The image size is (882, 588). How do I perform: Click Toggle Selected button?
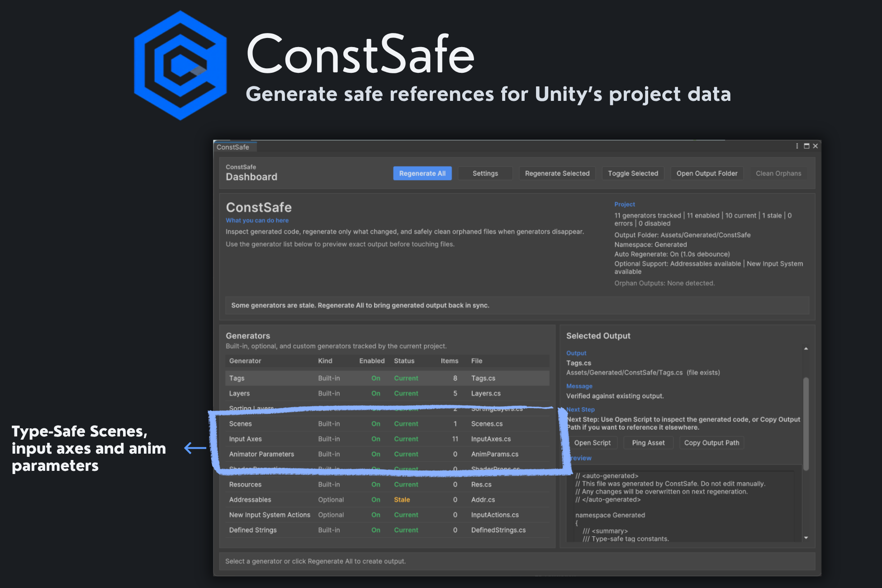tap(633, 173)
